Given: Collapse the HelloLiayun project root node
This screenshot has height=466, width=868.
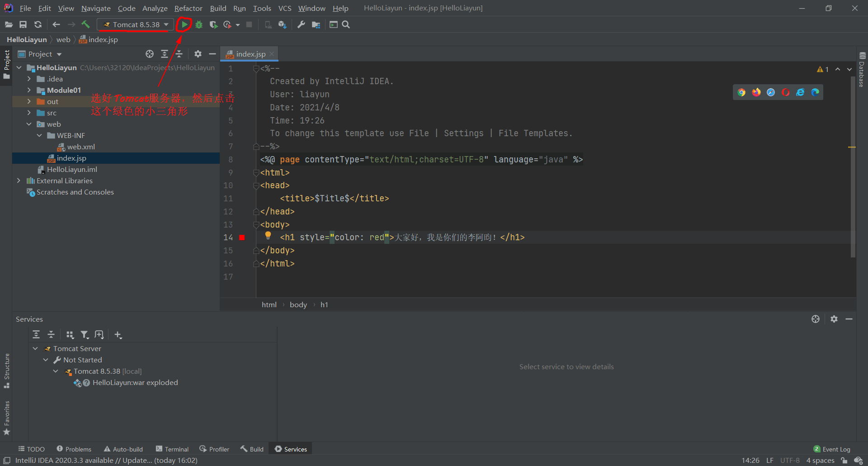Looking at the screenshot, I should tap(19, 67).
